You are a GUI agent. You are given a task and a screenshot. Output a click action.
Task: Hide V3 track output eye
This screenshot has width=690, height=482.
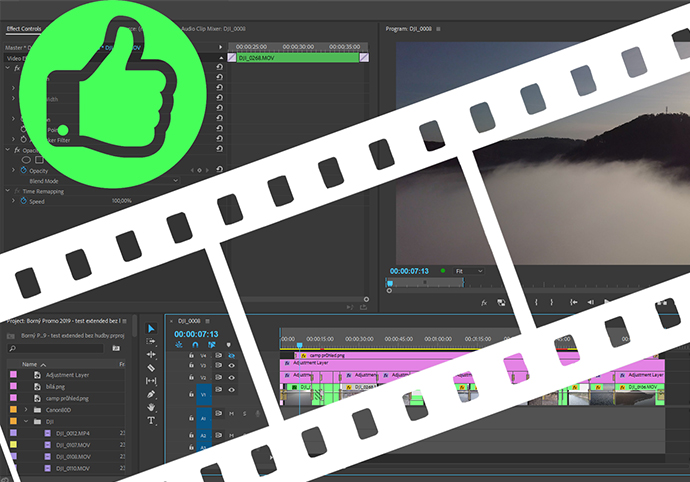(x=231, y=365)
